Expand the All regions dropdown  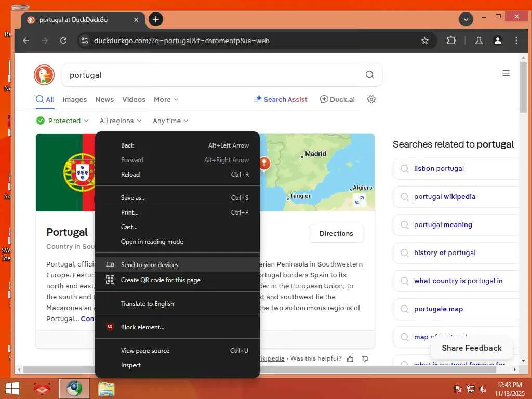tap(121, 121)
